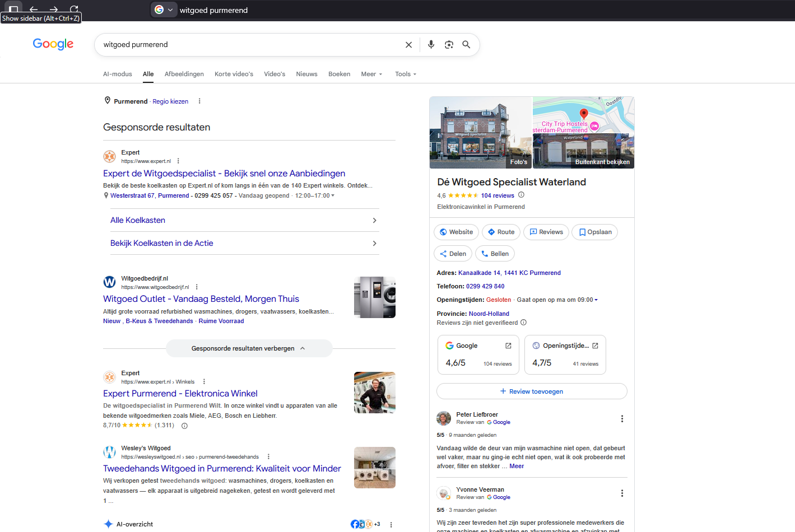
Task: Click info icon next to 104 reviews
Action: (521, 195)
